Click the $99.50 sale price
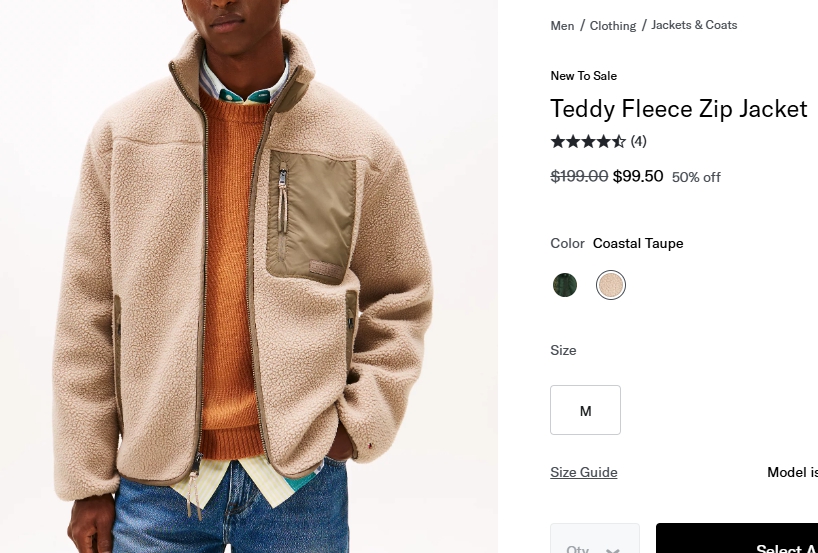The height and width of the screenshot is (553, 818). click(x=638, y=176)
